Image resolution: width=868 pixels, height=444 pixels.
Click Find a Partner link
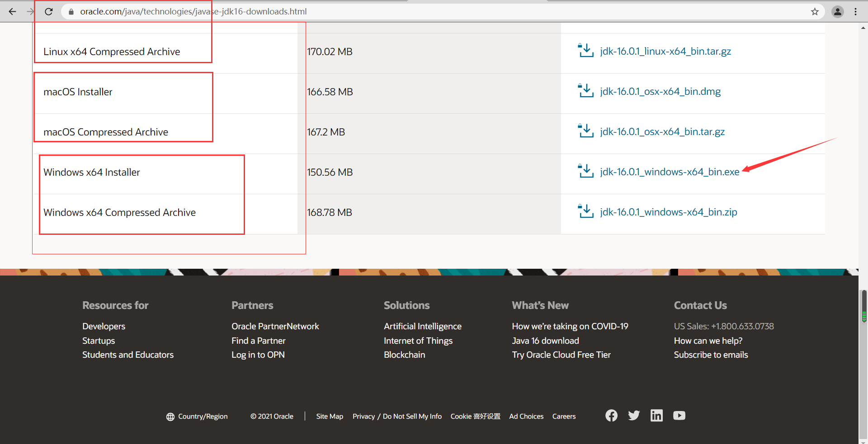(x=259, y=341)
